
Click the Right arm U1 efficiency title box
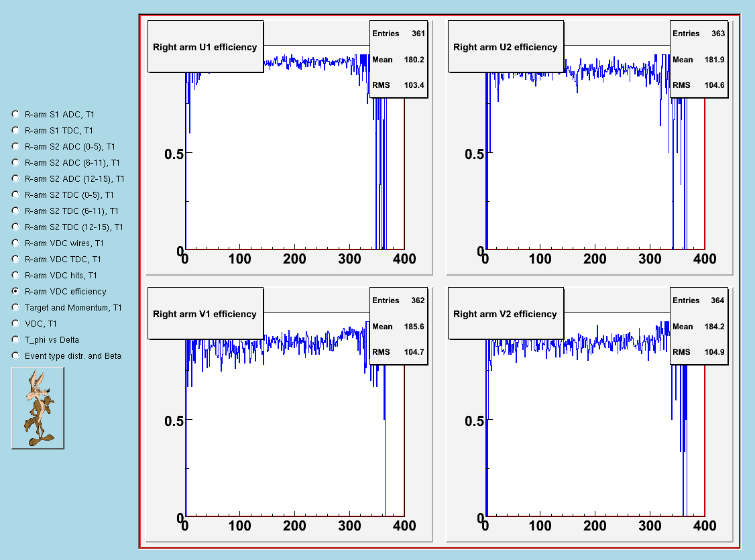click(x=206, y=47)
